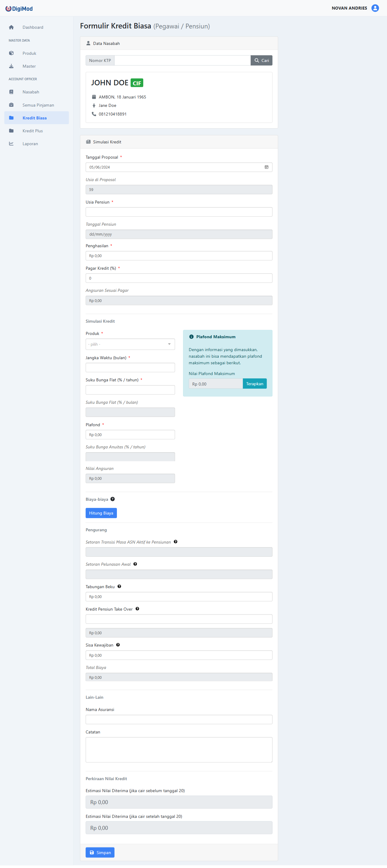Save form with Simpan button
Screen dimensions: 387x868
100,852
